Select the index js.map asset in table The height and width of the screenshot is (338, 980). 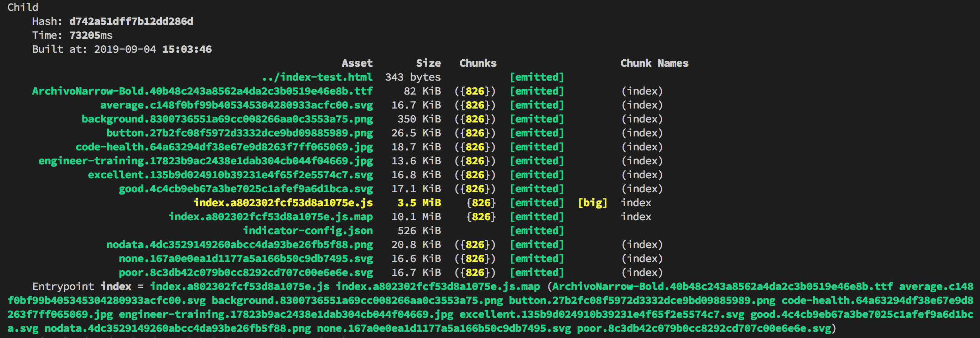(x=271, y=217)
